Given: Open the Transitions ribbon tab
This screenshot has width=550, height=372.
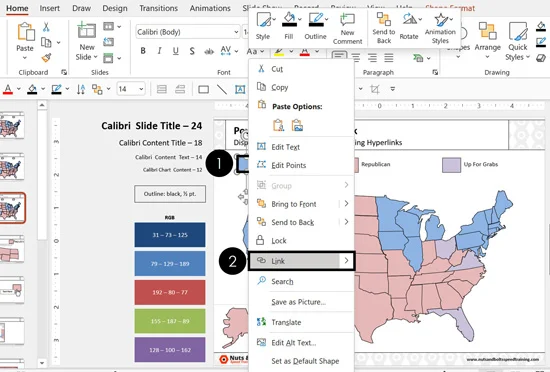Looking at the screenshot, I should [x=159, y=8].
